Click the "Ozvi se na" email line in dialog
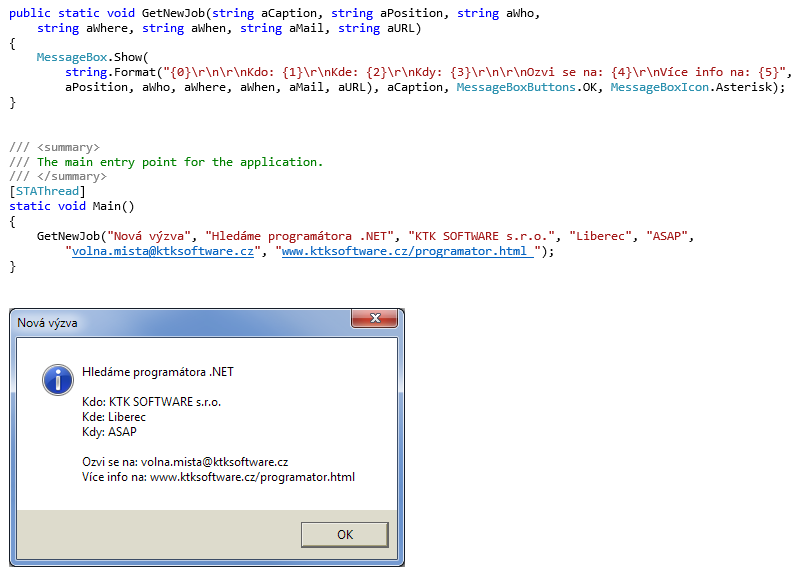Image resolution: width=798 pixels, height=573 pixels. point(185,461)
